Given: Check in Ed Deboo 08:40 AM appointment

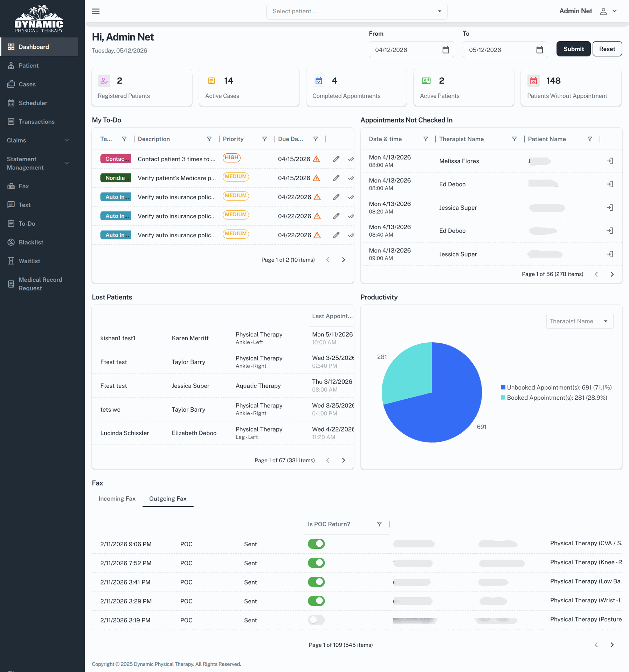Looking at the screenshot, I should pos(610,231).
